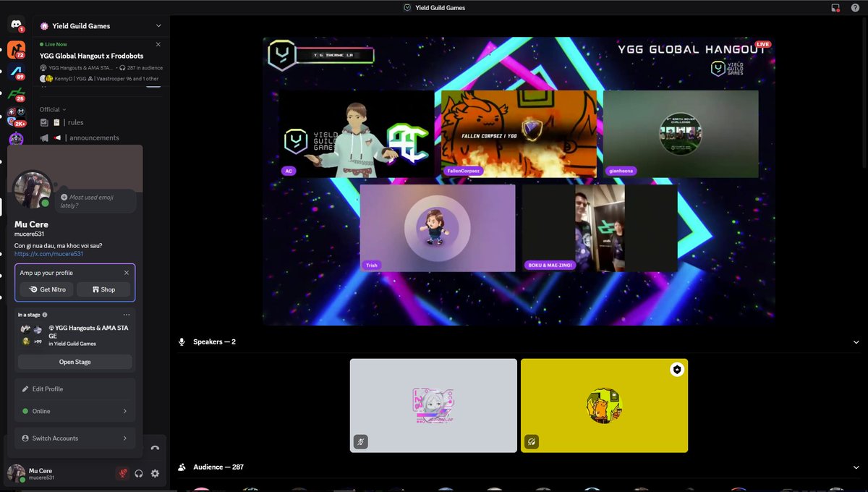This screenshot has height=492, width=868.
Task: Click the Open Stage button
Action: coord(75,362)
